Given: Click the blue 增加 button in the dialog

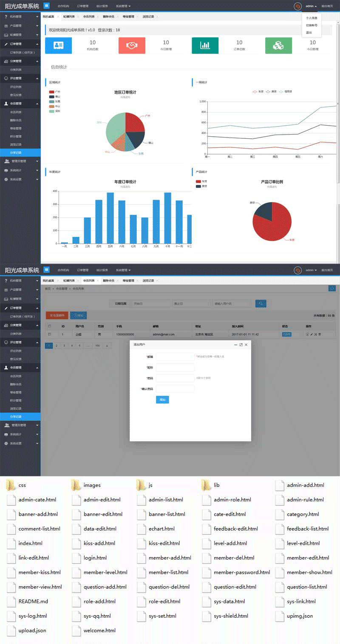Looking at the screenshot, I should [162, 399].
